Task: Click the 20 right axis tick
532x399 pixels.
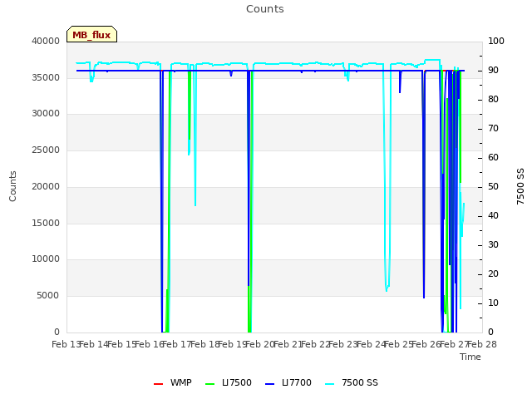Action: click(493, 274)
